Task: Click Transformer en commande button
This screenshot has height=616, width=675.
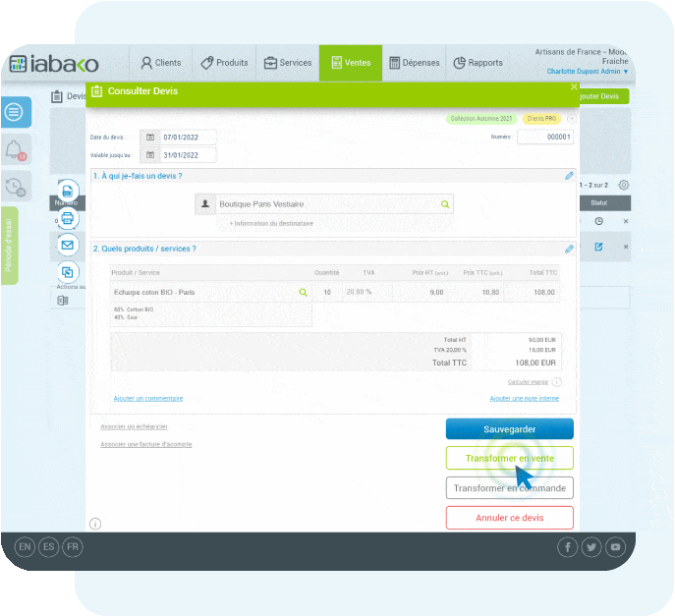Action: 510,488
